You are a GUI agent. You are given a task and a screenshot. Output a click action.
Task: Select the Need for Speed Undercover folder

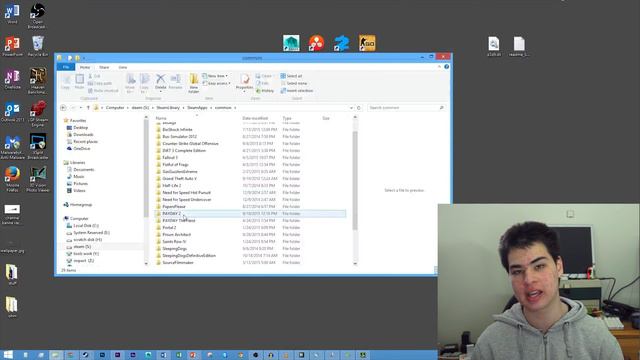tap(187, 200)
